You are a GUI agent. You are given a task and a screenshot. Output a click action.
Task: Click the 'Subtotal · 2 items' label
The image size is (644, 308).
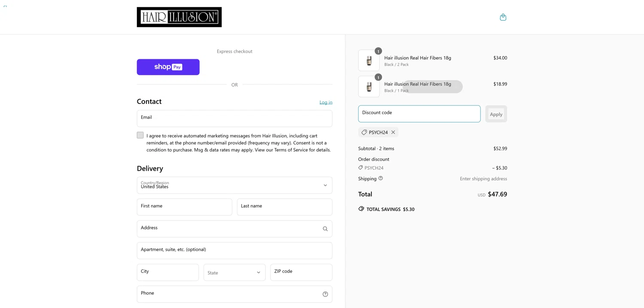click(376, 148)
